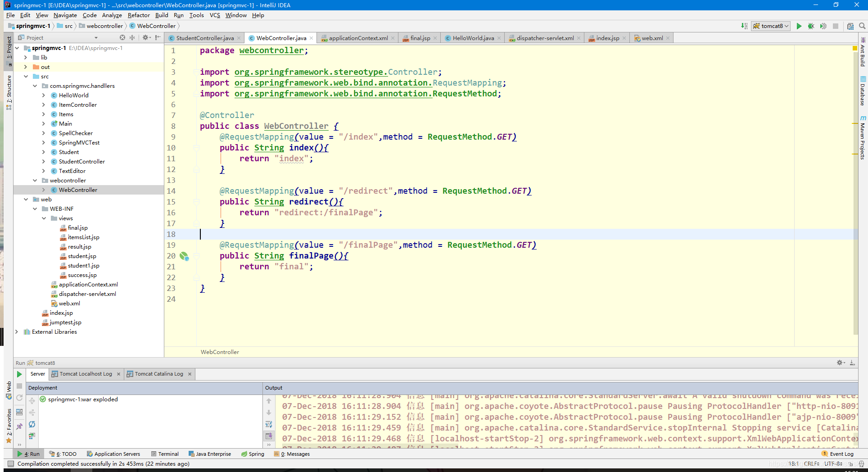Click the Build Project arrow icon
Viewport: 868px width, 472px height.
click(744, 26)
